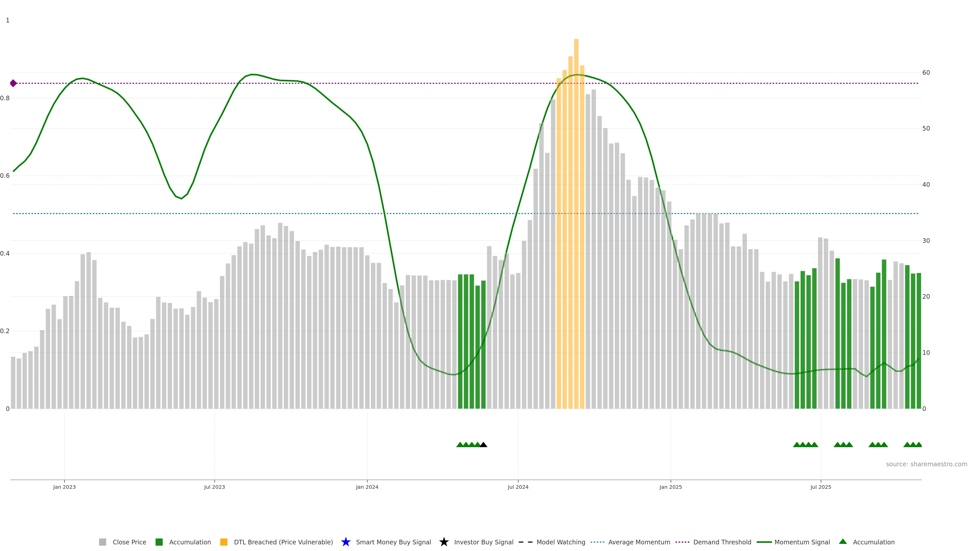980x551 pixels.
Task: Toggle Demand Threshold series in legend
Action: [722, 542]
